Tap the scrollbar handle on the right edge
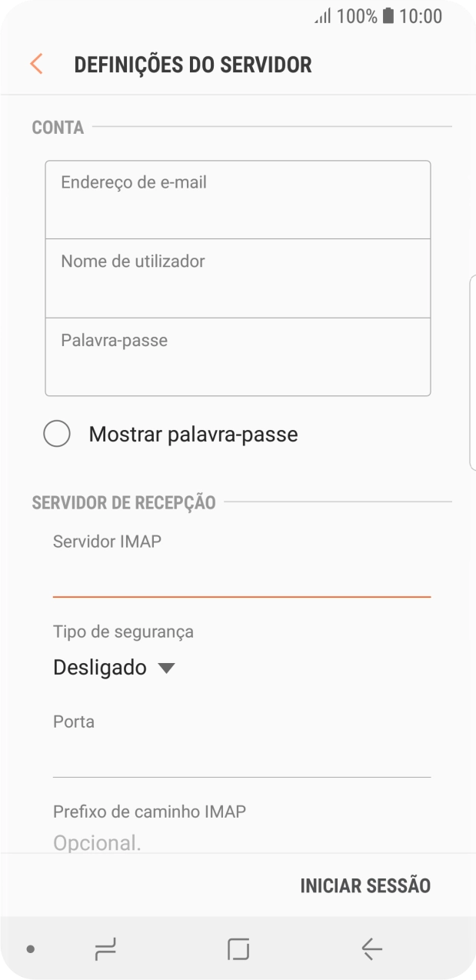 (473, 369)
